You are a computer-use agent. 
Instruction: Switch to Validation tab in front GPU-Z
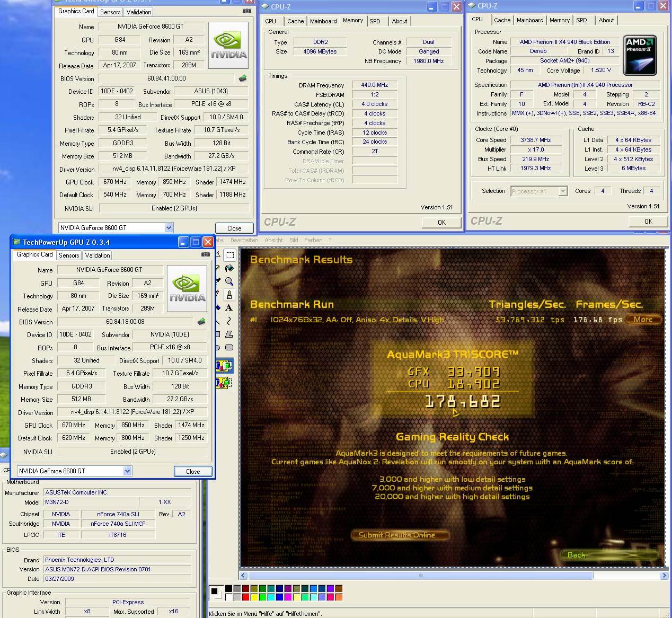(98, 255)
